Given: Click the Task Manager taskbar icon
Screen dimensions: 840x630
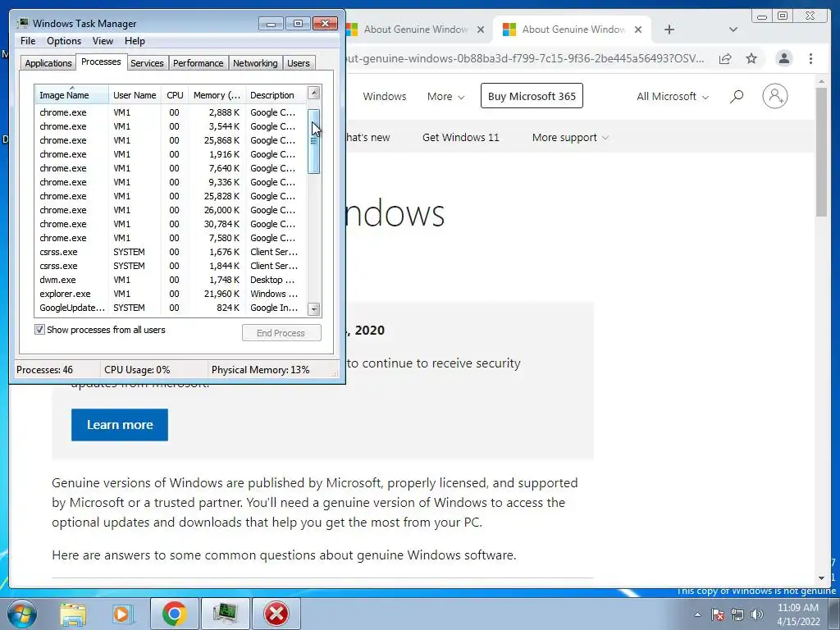Looking at the screenshot, I should click(225, 614).
